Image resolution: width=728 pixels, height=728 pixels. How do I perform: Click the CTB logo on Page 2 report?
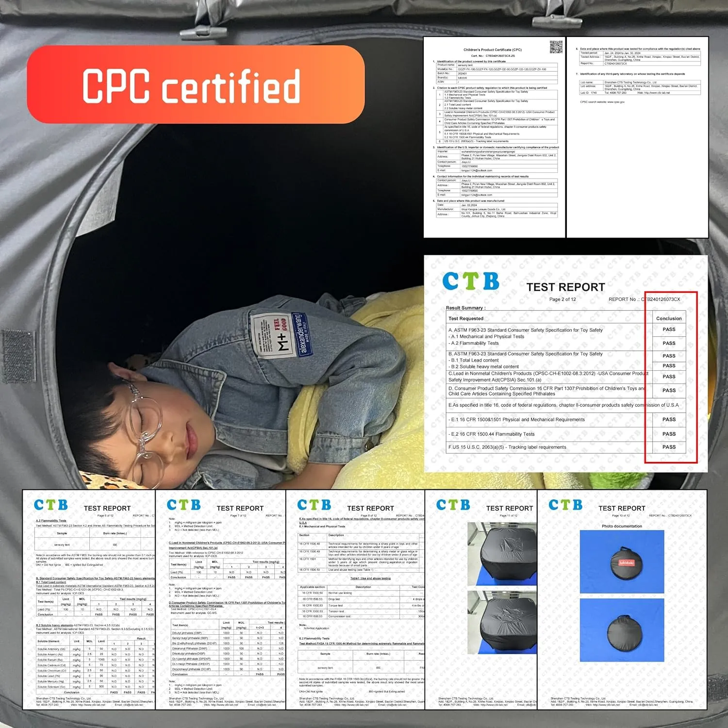tap(470, 281)
